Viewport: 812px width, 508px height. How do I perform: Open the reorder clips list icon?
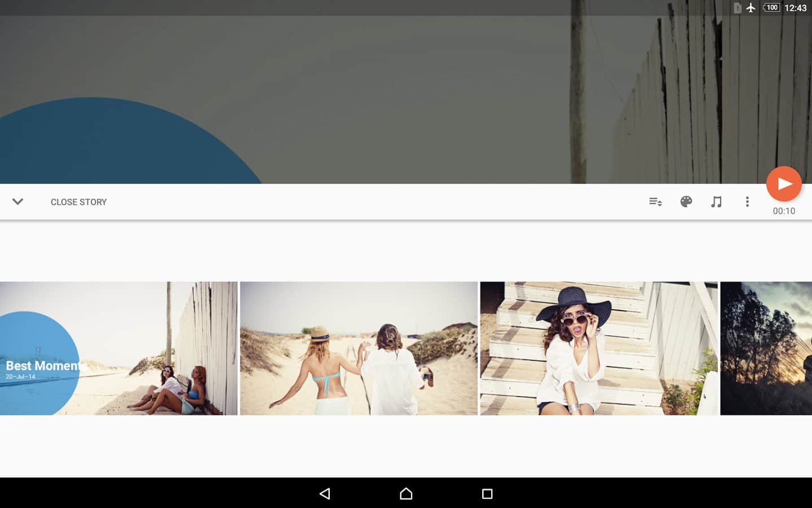click(655, 202)
